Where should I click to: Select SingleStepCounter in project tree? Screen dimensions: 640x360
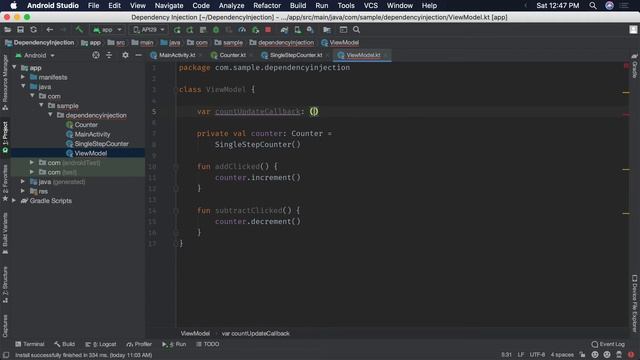click(x=97, y=144)
